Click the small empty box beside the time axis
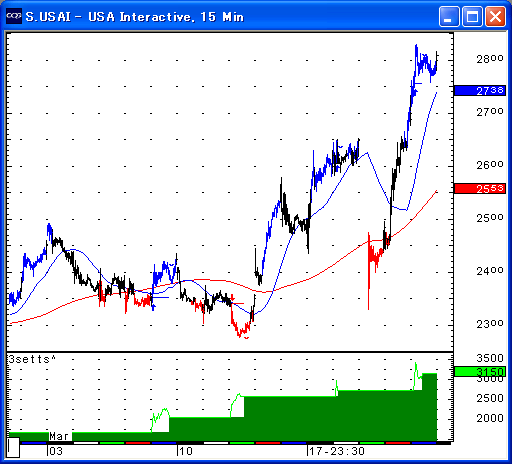This screenshot has height=464, width=512. coord(13,448)
